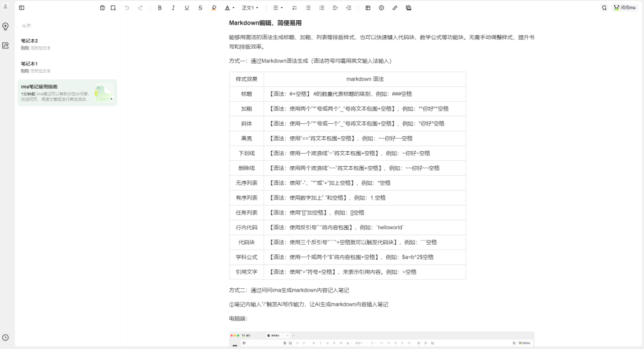Create a new note with plus icon
The image size is (644, 349).
(x=113, y=8)
